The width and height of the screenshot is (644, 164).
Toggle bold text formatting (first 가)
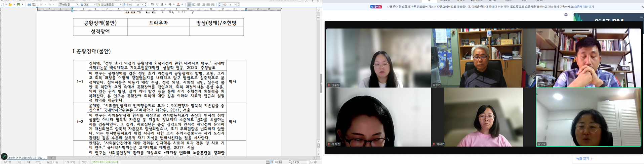(x=152, y=5)
